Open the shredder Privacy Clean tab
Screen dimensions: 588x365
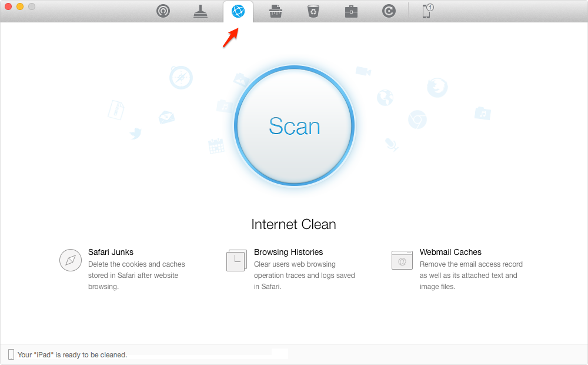point(276,11)
